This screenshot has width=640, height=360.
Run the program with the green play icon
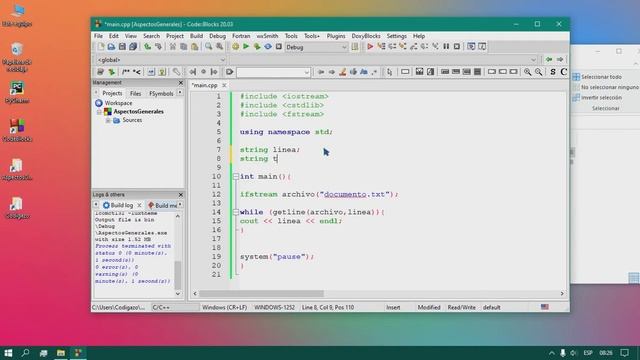pyautogui.click(x=246, y=47)
